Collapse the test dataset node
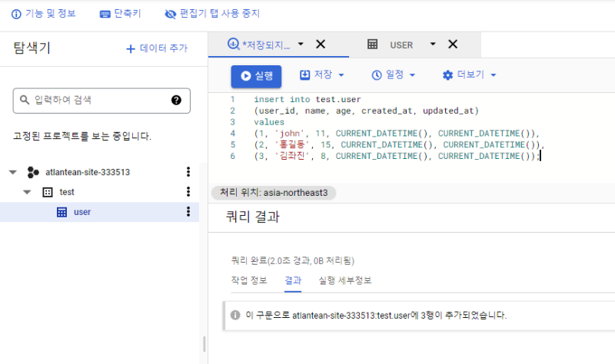The width and height of the screenshot is (615, 364). [27, 192]
